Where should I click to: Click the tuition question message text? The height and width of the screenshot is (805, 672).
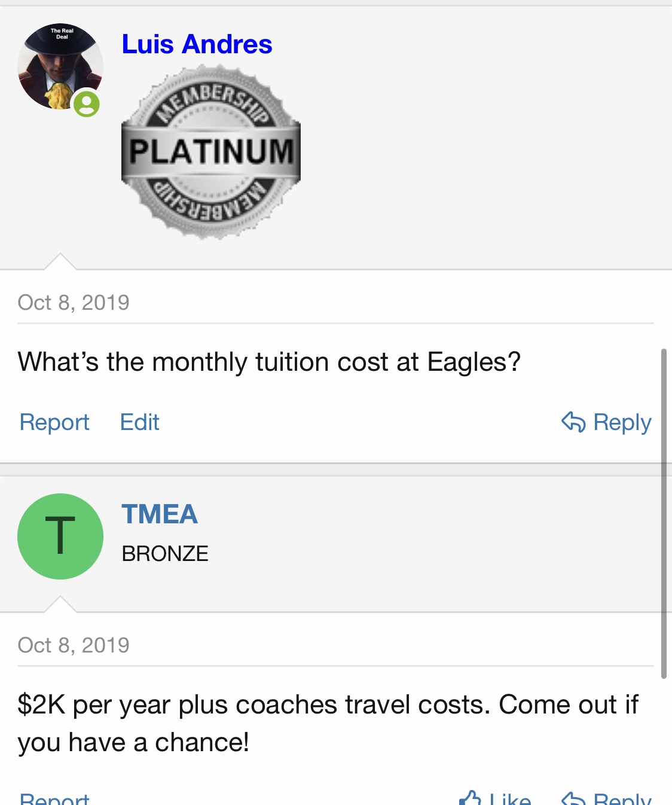click(x=269, y=362)
